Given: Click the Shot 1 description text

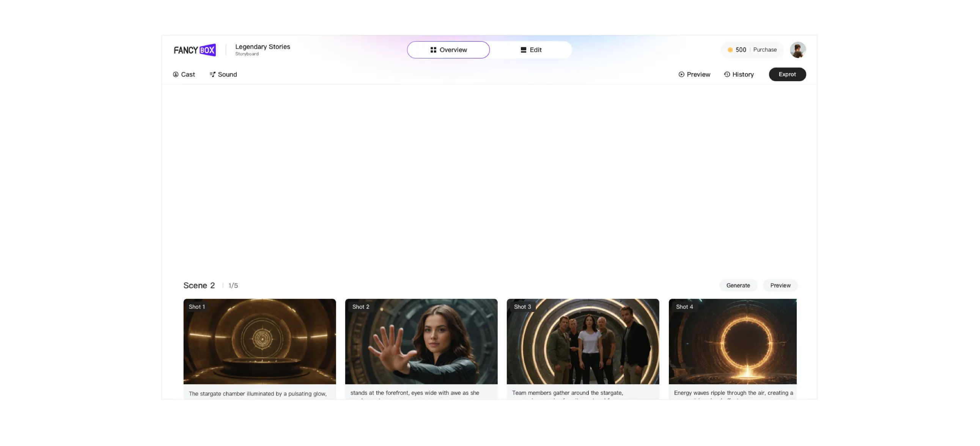Looking at the screenshot, I should pyautogui.click(x=258, y=394).
